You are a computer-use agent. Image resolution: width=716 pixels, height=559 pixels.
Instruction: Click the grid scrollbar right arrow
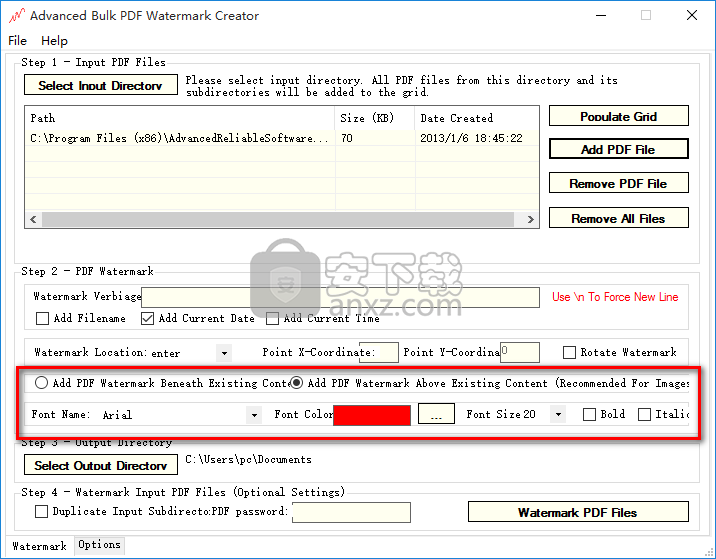click(530, 219)
